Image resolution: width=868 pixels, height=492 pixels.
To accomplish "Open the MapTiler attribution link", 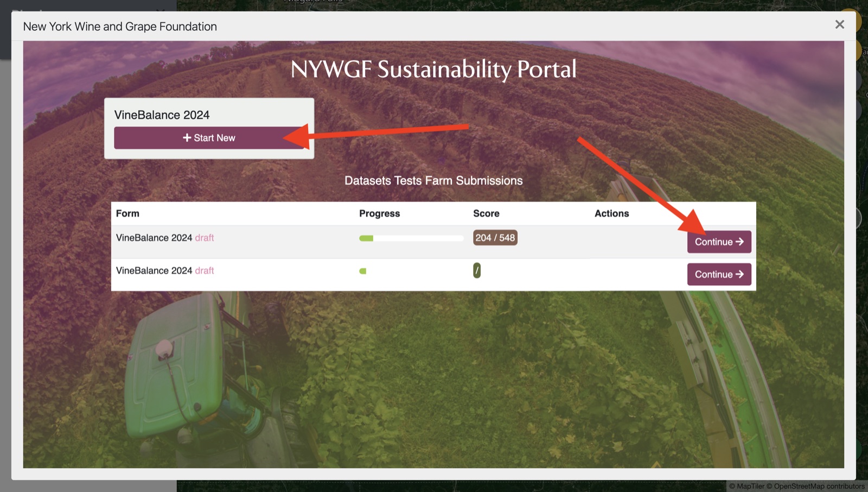I will [746, 487].
